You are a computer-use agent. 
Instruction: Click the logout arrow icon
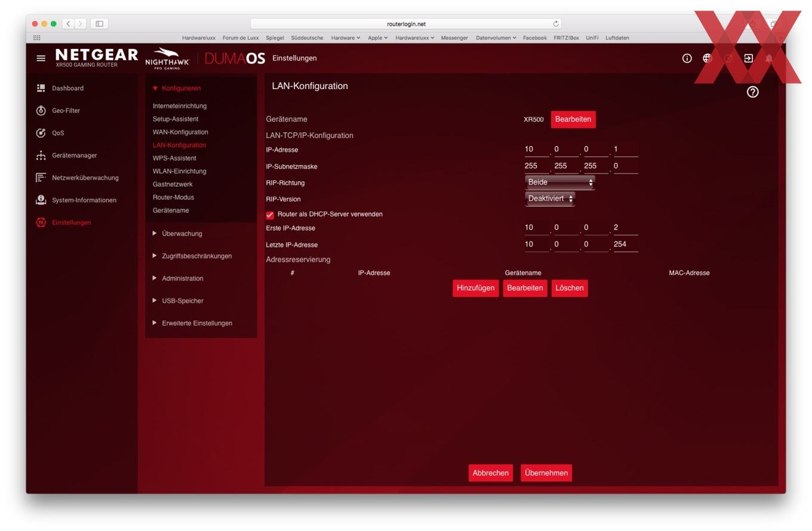(748, 58)
